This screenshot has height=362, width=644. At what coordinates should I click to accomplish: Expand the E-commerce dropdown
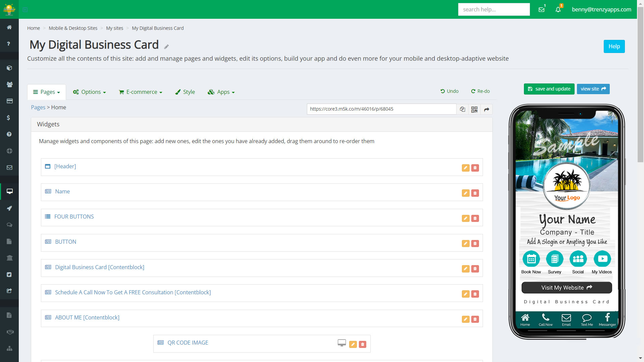[141, 92]
